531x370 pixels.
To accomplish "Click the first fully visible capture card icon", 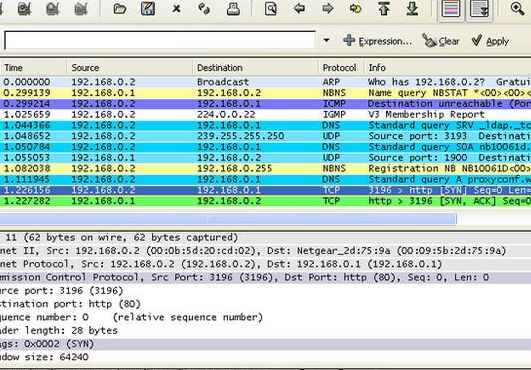I will click(24, 8).
